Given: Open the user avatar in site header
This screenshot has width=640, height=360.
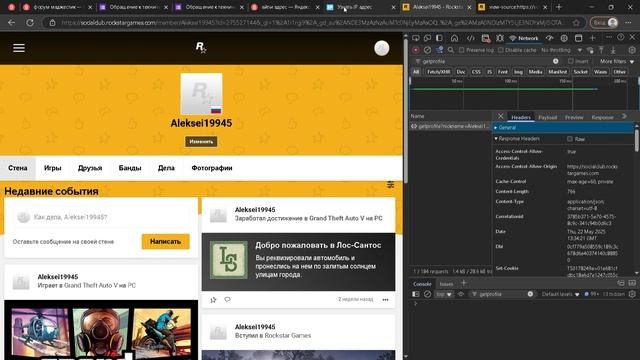Looking at the screenshot, I should point(382,48).
